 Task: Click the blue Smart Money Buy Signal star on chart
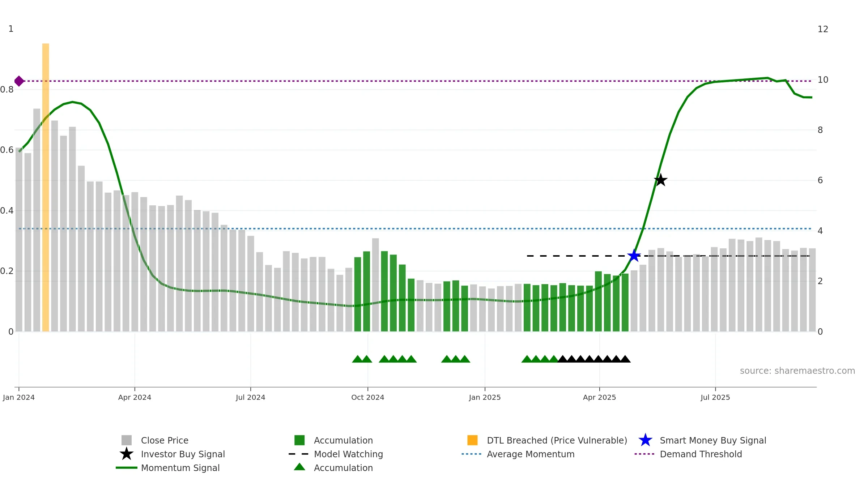(x=634, y=256)
